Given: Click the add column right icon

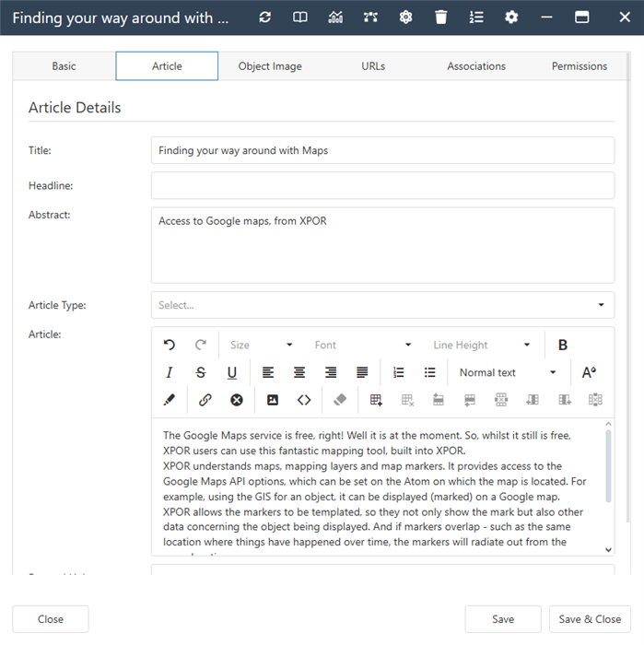Looking at the screenshot, I should click(x=564, y=400).
